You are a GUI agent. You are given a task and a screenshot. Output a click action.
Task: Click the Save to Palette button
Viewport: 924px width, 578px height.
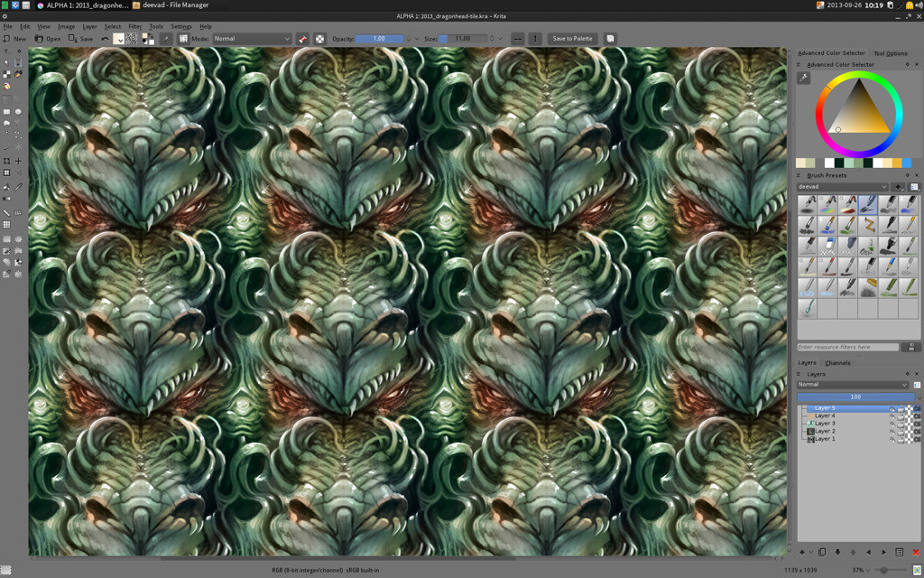pyautogui.click(x=572, y=39)
